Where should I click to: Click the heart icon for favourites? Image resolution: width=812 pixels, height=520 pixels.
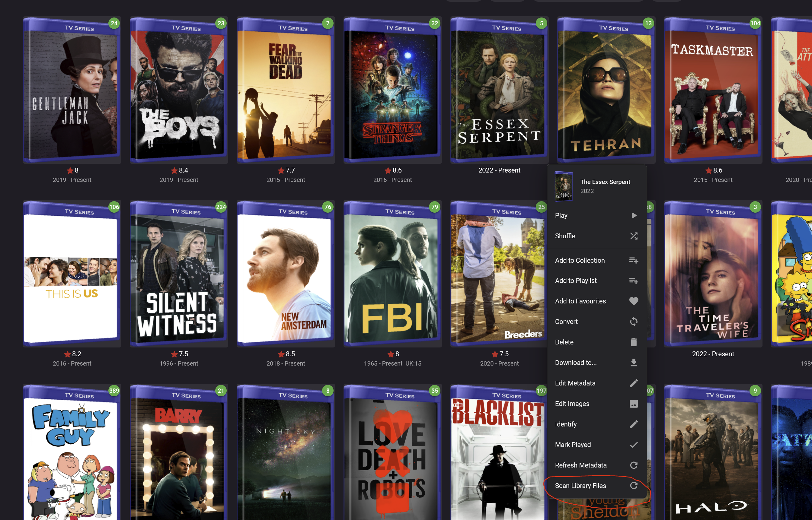coord(634,301)
